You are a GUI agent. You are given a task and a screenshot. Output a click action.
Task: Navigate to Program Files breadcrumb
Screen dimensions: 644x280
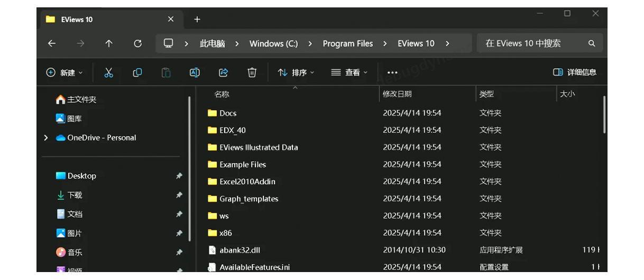[x=347, y=43]
